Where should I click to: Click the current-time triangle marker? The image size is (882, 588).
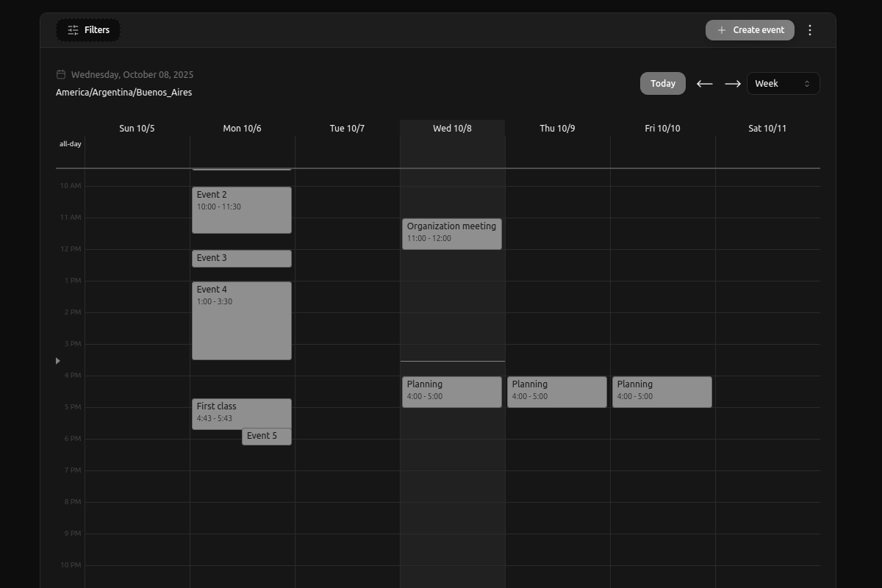(57, 360)
